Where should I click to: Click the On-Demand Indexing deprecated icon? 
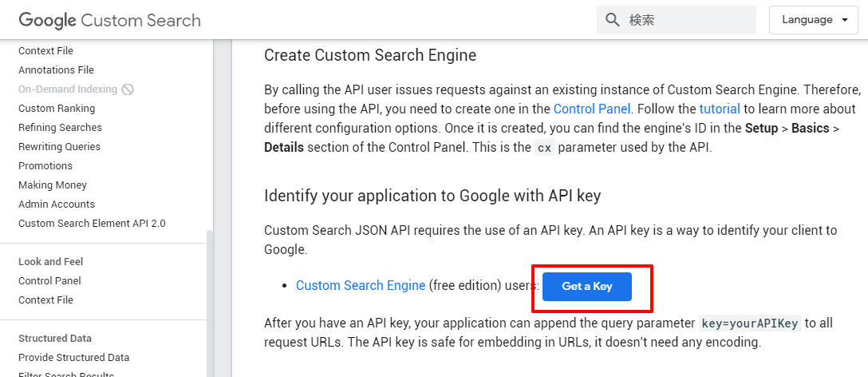128,89
